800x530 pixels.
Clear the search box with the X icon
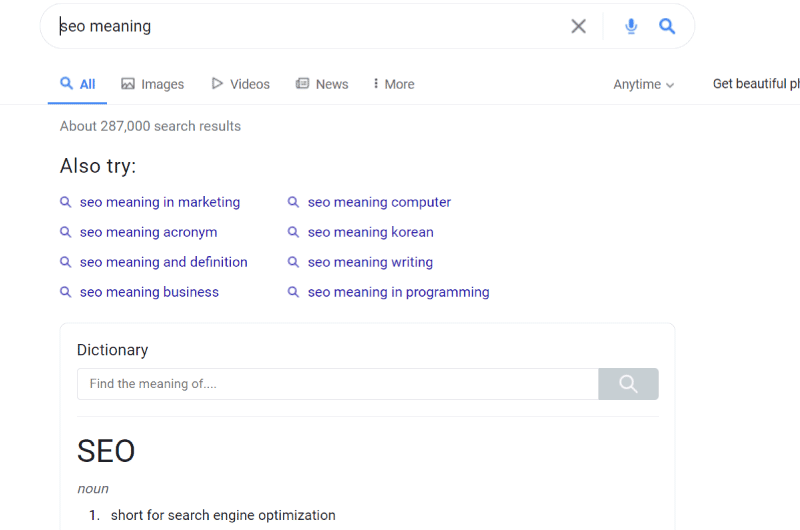pyautogui.click(x=578, y=26)
